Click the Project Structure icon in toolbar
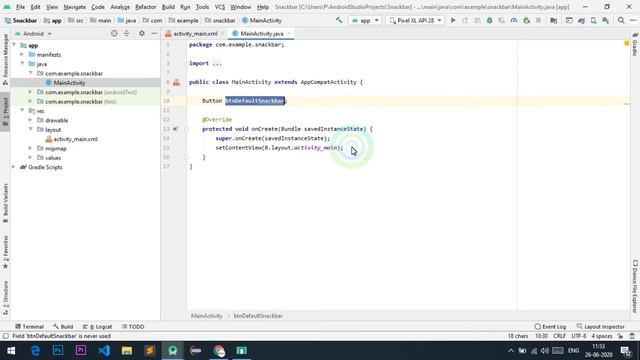This screenshot has height=360, width=640. (553, 20)
